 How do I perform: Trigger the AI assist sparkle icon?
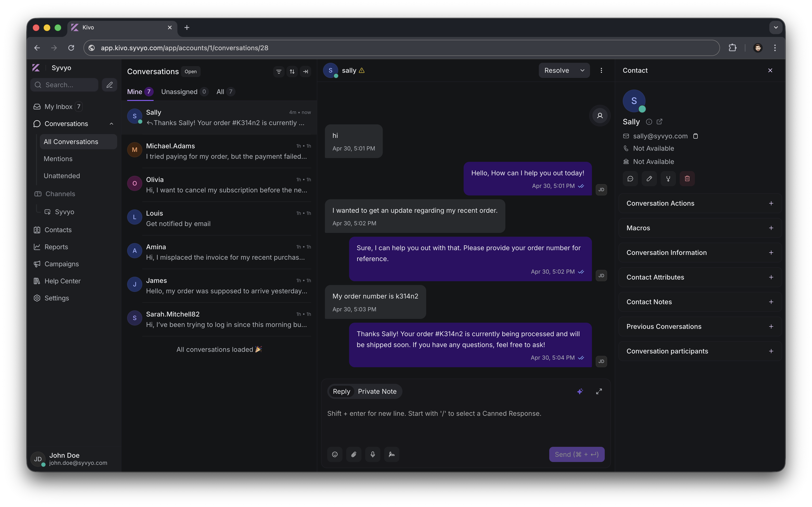coord(580,391)
